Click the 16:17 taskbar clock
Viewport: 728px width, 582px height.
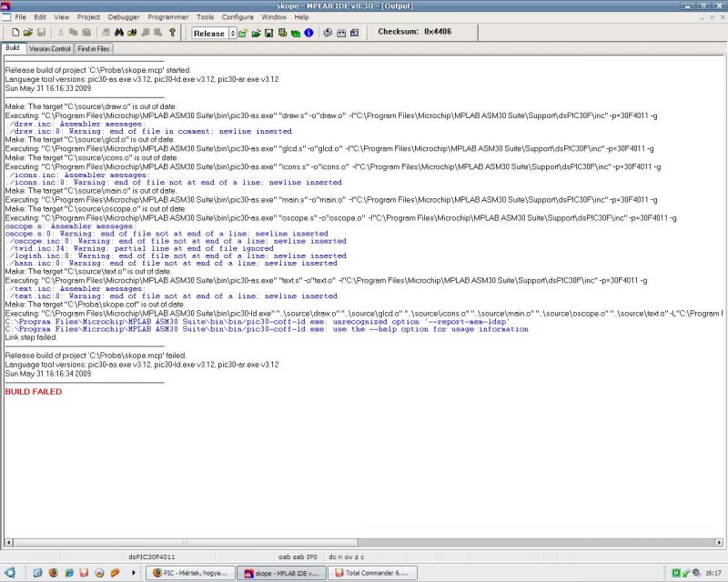[713, 573]
